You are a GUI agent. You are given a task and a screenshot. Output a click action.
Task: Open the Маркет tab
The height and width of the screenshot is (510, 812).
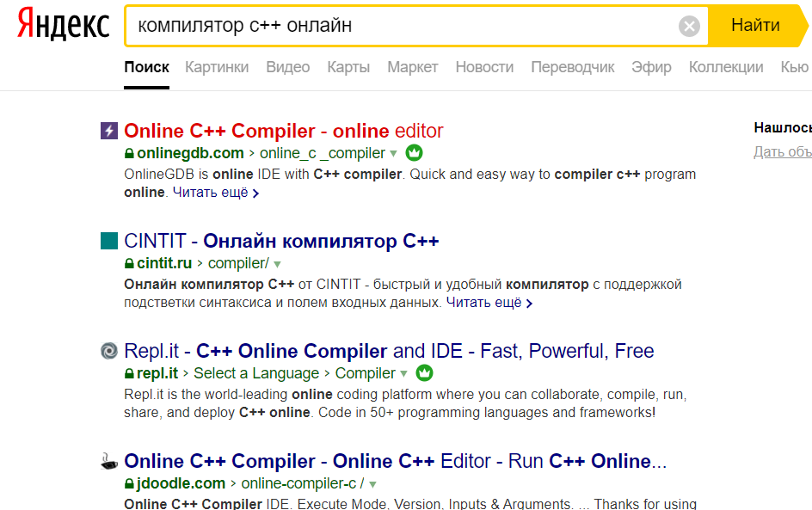coord(413,67)
